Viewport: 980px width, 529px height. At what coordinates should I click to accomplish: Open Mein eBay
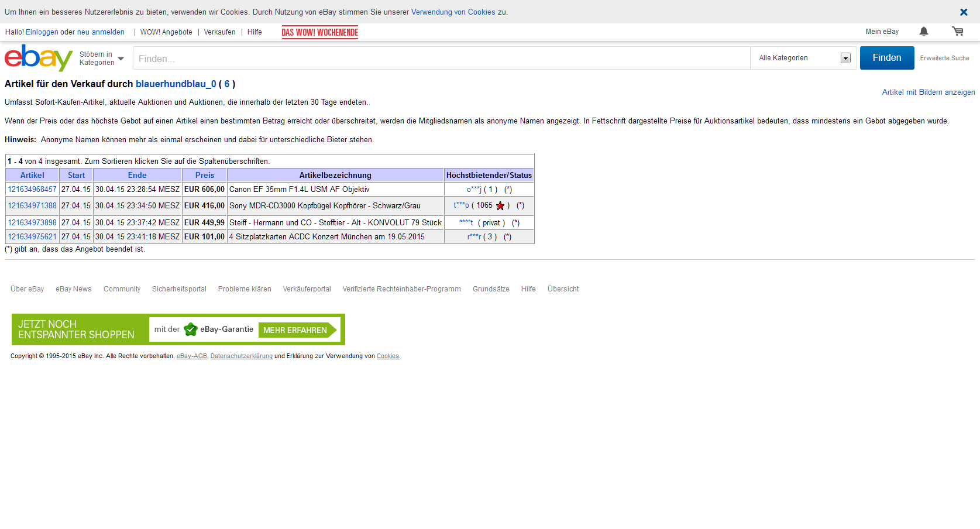tap(882, 32)
